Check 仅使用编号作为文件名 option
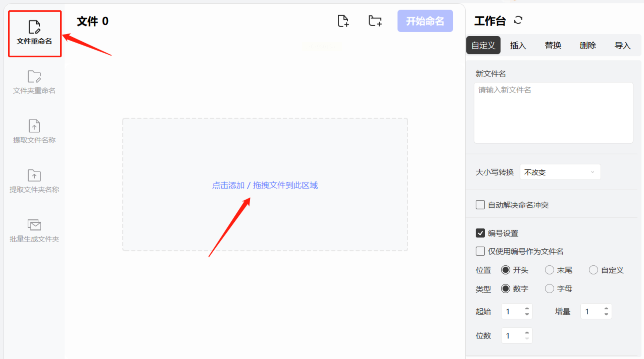This screenshot has height=359, width=644. [480, 251]
